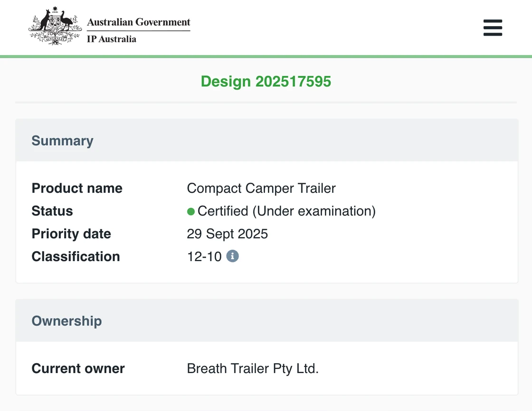Click the green Certified status dot
Image resolution: width=532 pixels, height=411 pixels.
tap(190, 212)
